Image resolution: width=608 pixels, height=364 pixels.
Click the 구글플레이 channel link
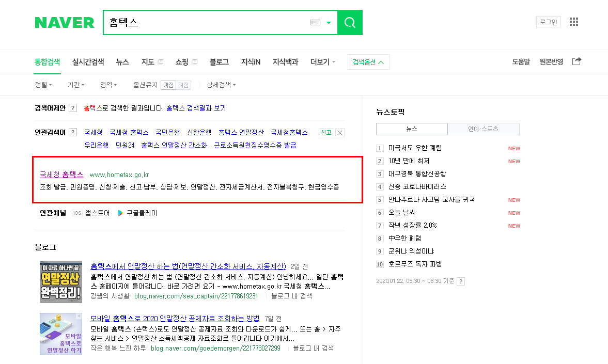click(142, 213)
